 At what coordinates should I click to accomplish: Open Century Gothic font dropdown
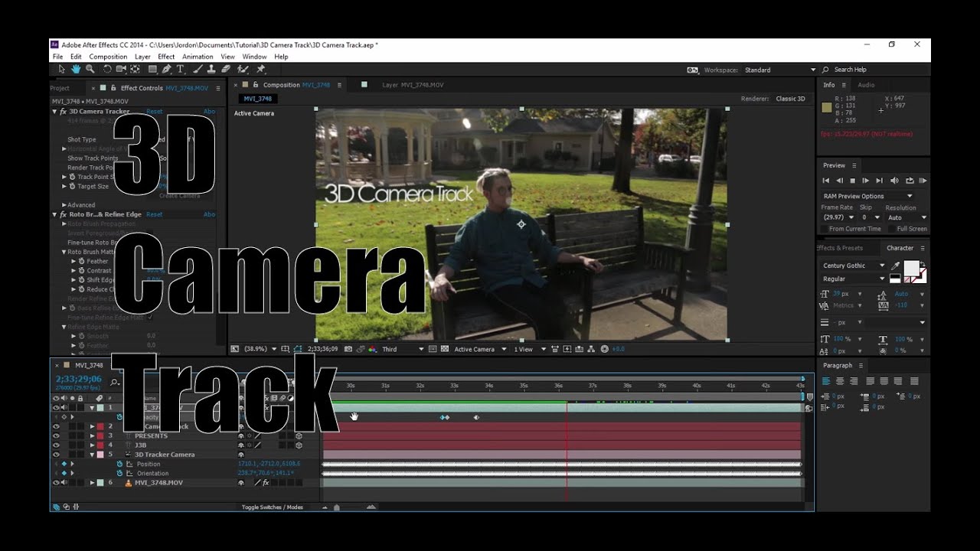tap(853, 266)
